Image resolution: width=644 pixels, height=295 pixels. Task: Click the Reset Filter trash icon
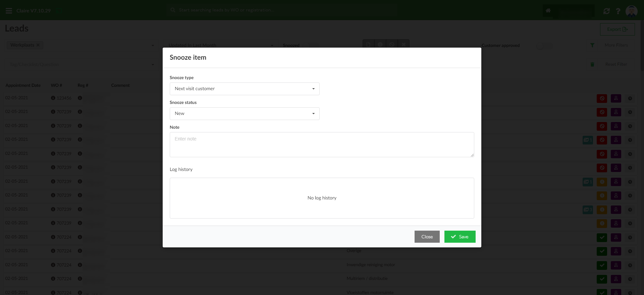(592, 64)
